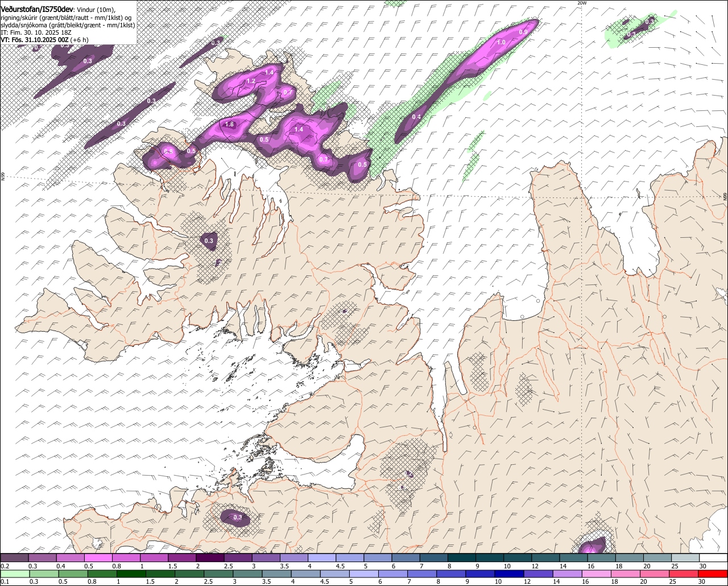Click the pale green 0.1 legend swatch
This screenshot has height=586, width=728.
click(x=14, y=574)
